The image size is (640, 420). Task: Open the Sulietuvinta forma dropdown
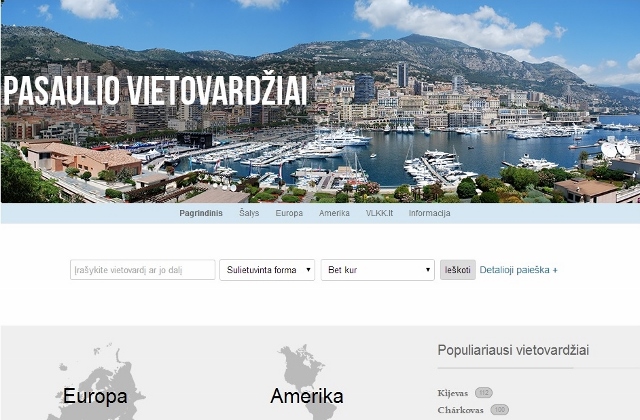(267, 270)
